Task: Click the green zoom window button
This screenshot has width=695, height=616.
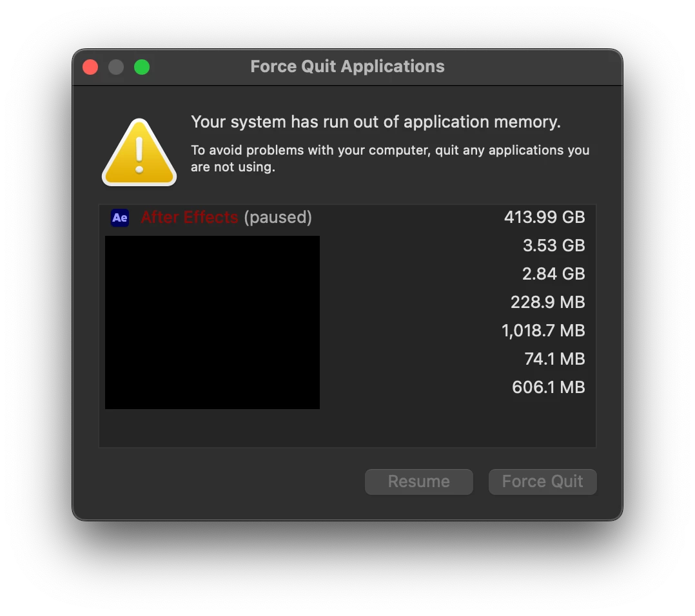Action: coord(142,67)
